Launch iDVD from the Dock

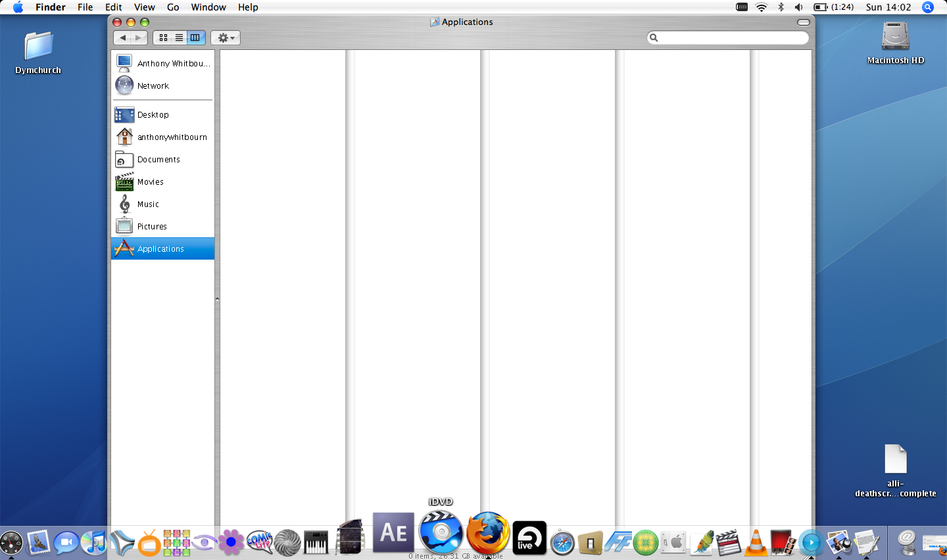(441, 532)
